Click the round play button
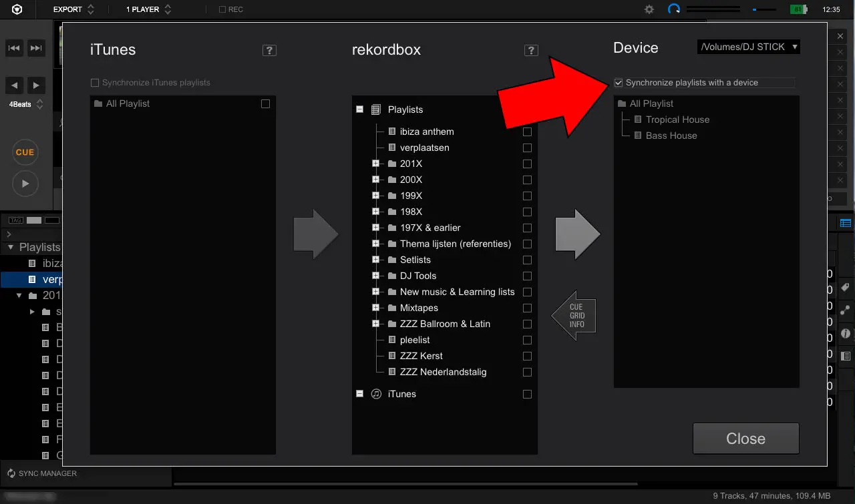The height and width of the screenshot is (504, 855). click(x=25, y=184)
